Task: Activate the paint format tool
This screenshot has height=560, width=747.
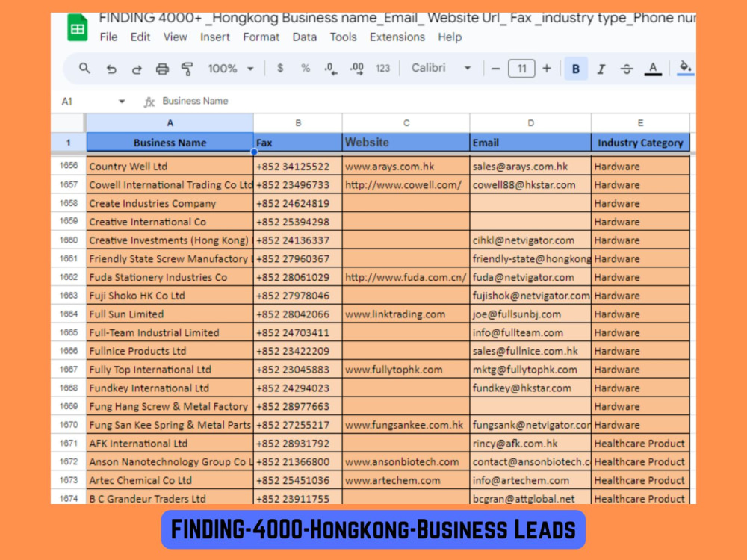Action: coord(187,69)
